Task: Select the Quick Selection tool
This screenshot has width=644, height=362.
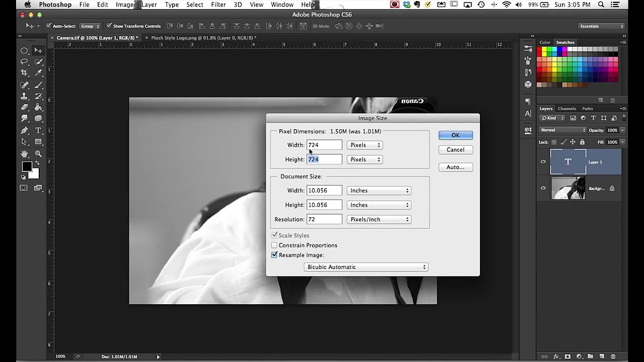Action: click(38, 61)
